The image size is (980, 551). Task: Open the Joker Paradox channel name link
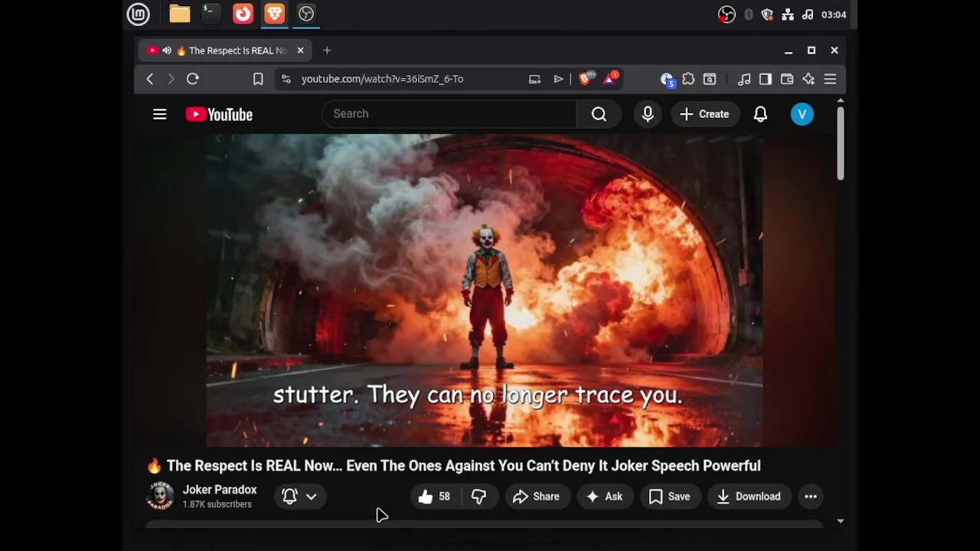pyautogui.click(x=220, y=490)
